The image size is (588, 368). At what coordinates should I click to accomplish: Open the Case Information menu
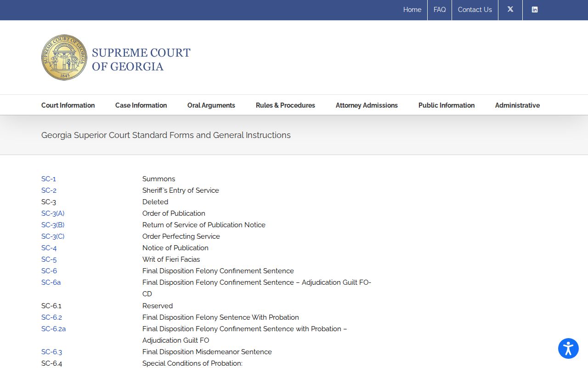click(x=141, y=105)
